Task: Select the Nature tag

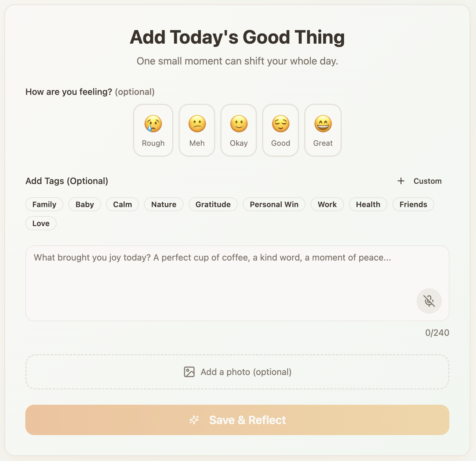Action: 164,204
